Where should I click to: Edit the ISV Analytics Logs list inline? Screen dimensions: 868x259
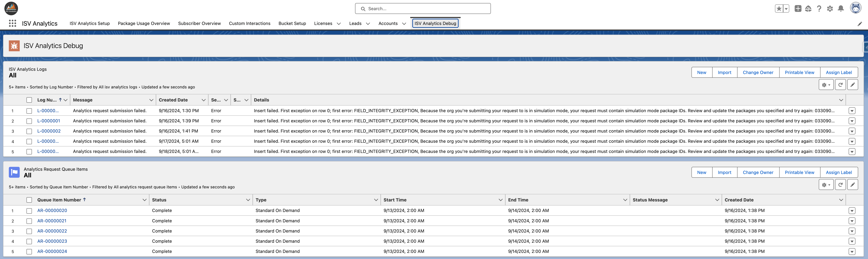coord(853,85)
